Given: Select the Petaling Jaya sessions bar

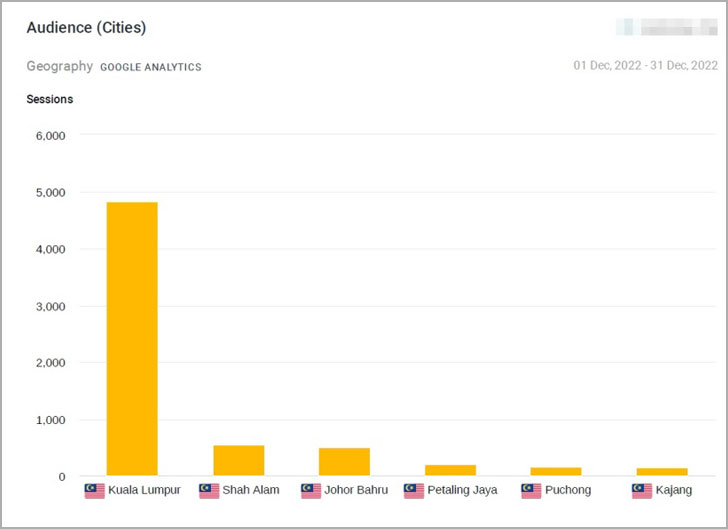Looking at the screenshot, I should point(450,470).
